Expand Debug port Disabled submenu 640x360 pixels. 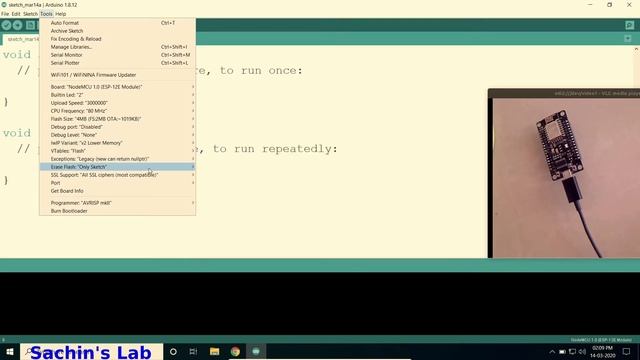click(118, 127)
